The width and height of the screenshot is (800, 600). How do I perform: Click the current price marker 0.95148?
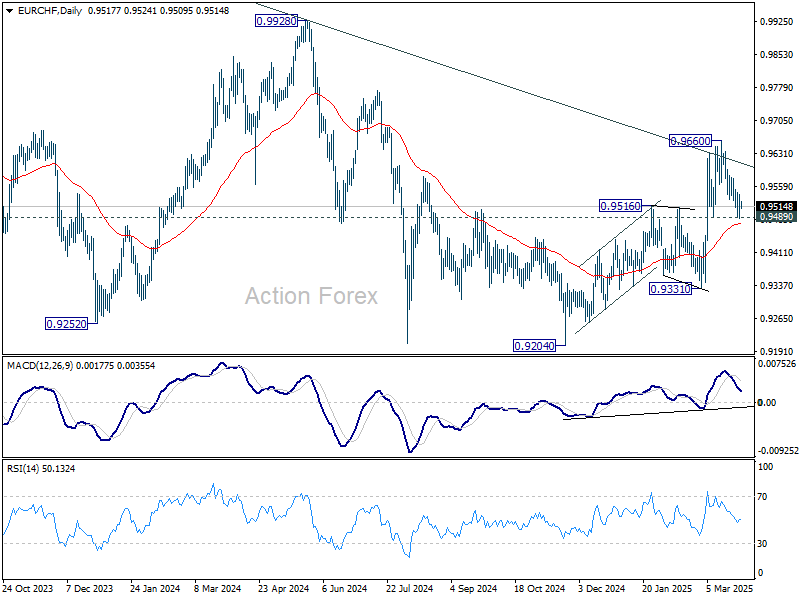[776, 207]
